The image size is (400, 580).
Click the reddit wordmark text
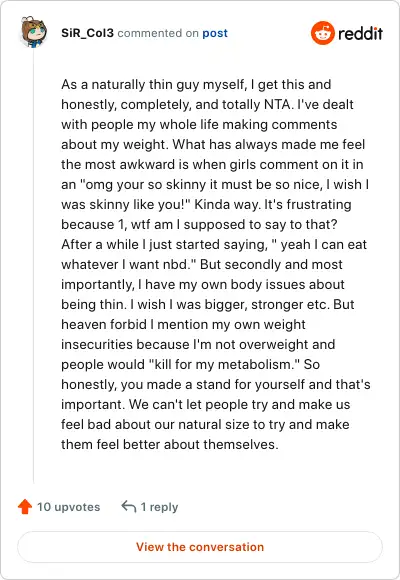[360, 33]
